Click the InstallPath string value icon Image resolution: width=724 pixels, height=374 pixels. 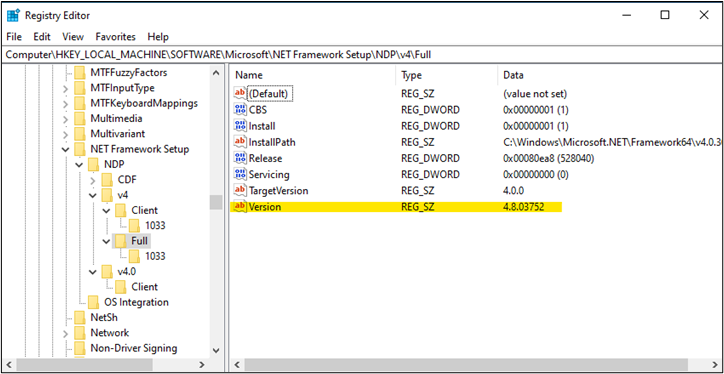click(240, 142)
